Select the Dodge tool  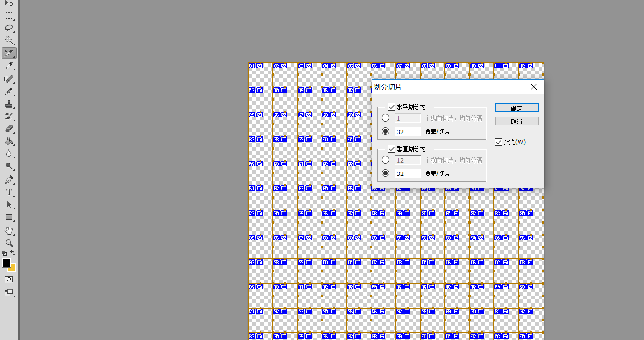pos(9,166)
